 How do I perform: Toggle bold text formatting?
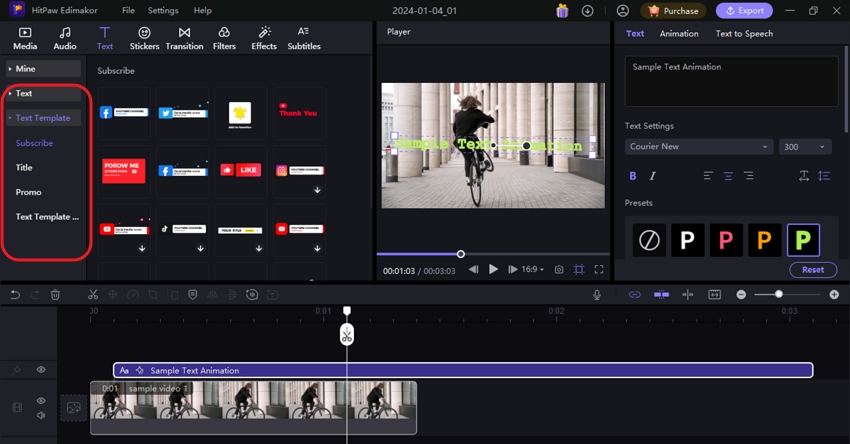pyautogui.click(x=632, y=176)
